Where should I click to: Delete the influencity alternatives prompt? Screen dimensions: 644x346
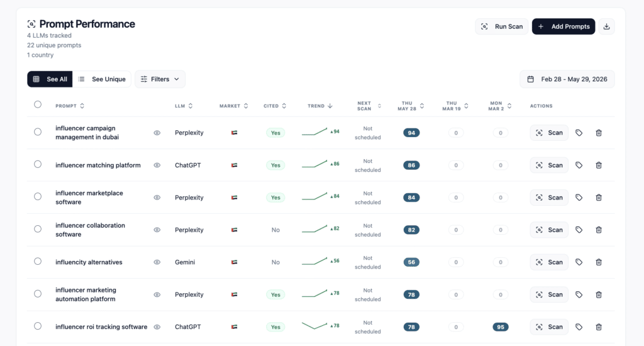click(599, 262)
